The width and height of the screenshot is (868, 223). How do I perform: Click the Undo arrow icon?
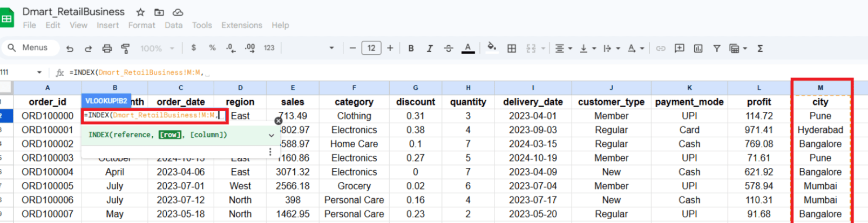[x=70, y=48]
